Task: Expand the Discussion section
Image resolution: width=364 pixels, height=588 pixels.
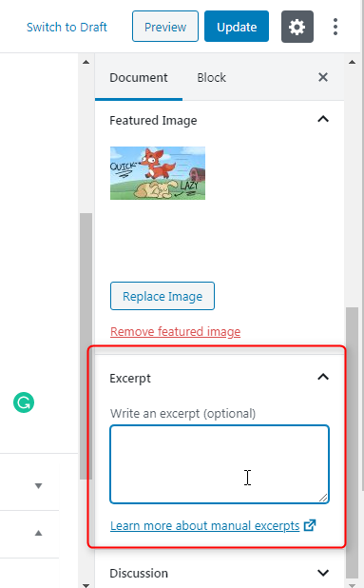Action: click(323, 573)
